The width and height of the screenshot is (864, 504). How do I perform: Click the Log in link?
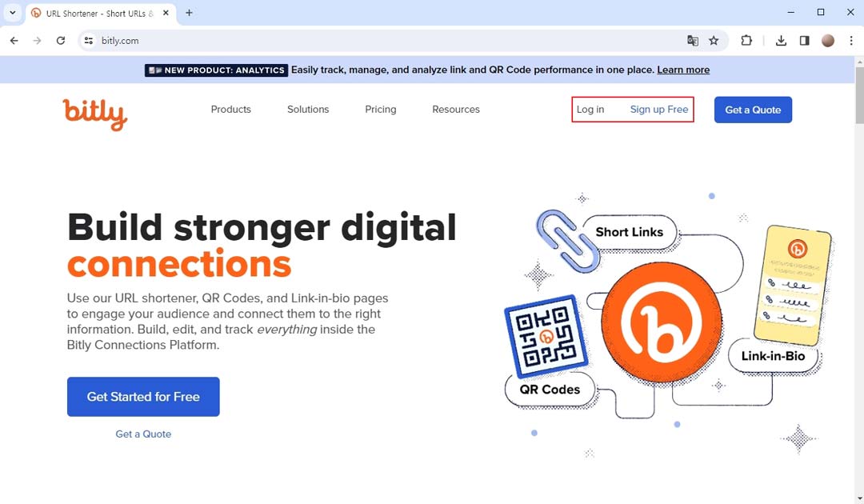(590, 110)
